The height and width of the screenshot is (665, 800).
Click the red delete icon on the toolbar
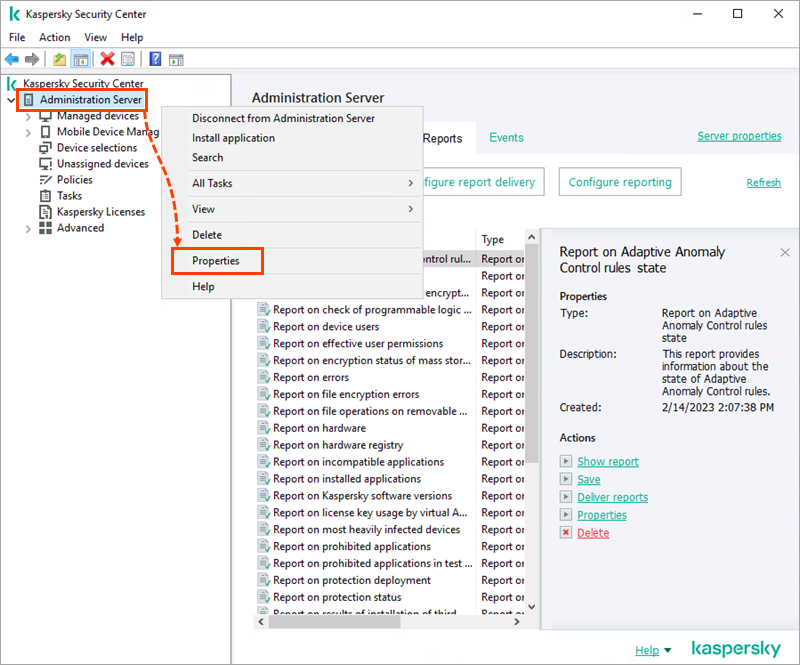click(x=107, y=59)
